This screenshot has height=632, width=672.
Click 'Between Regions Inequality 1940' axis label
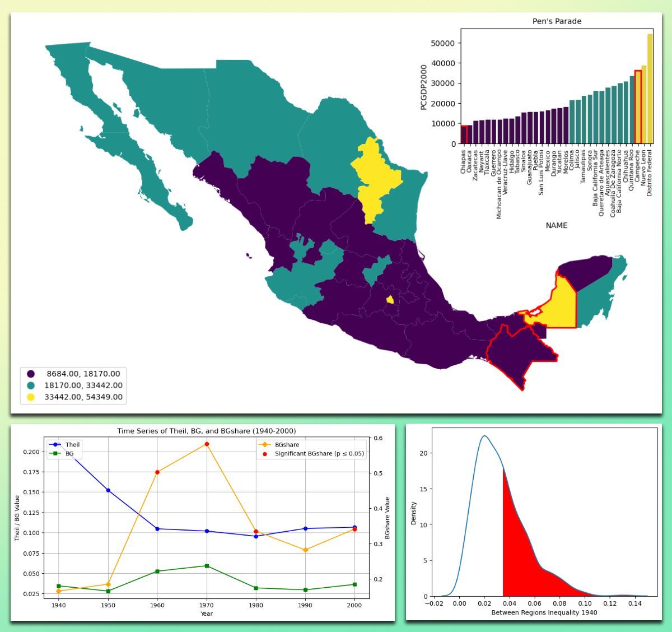544,612
